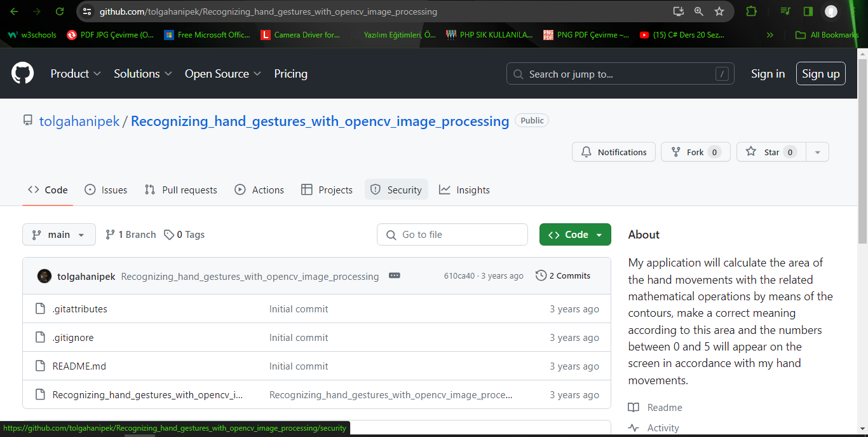This screenshot has height=437, width=868.
Task: Expand the green Code dropdown button
Action: pyautogui.click(x=575, y=235)
